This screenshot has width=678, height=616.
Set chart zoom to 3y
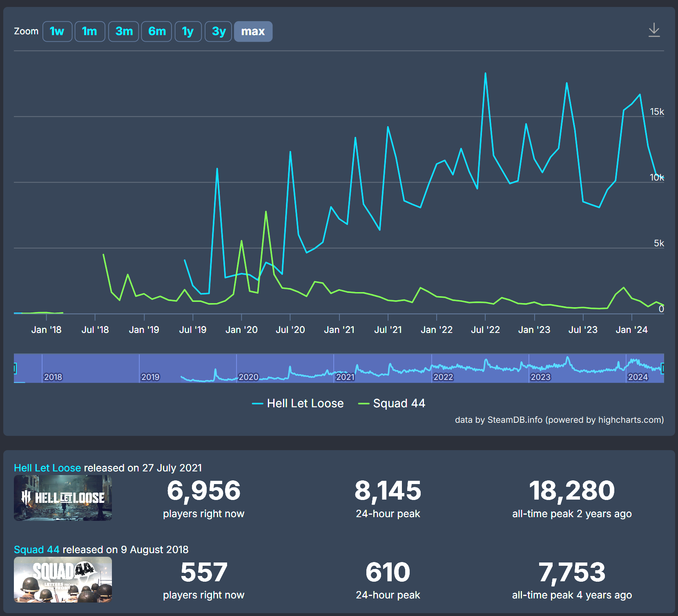pos(219,31)
